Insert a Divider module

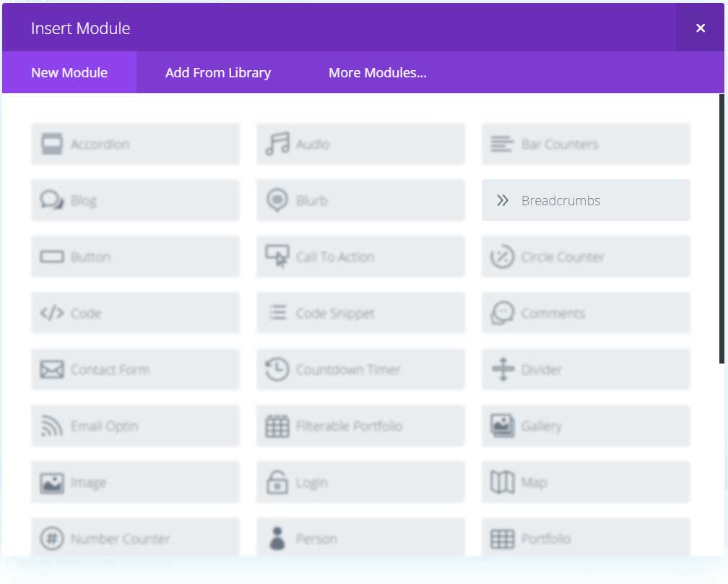(x=585, y=369)
